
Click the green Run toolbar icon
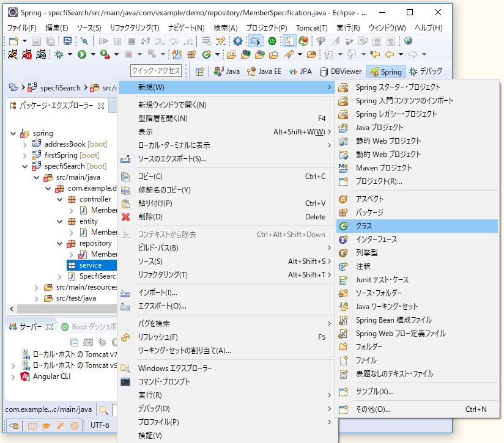pyautogui.click(x=82, y=54)
